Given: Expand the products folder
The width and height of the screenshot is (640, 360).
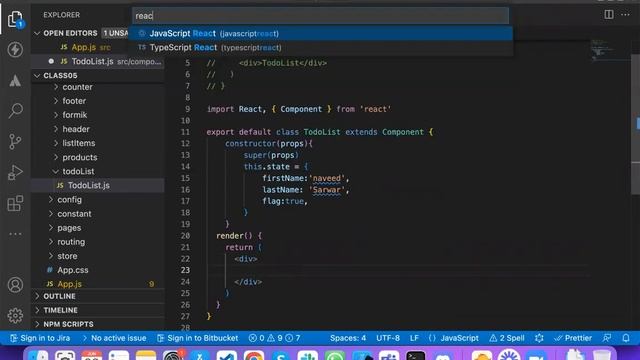Looking at the screenshot, I should [x=80, y=157].
